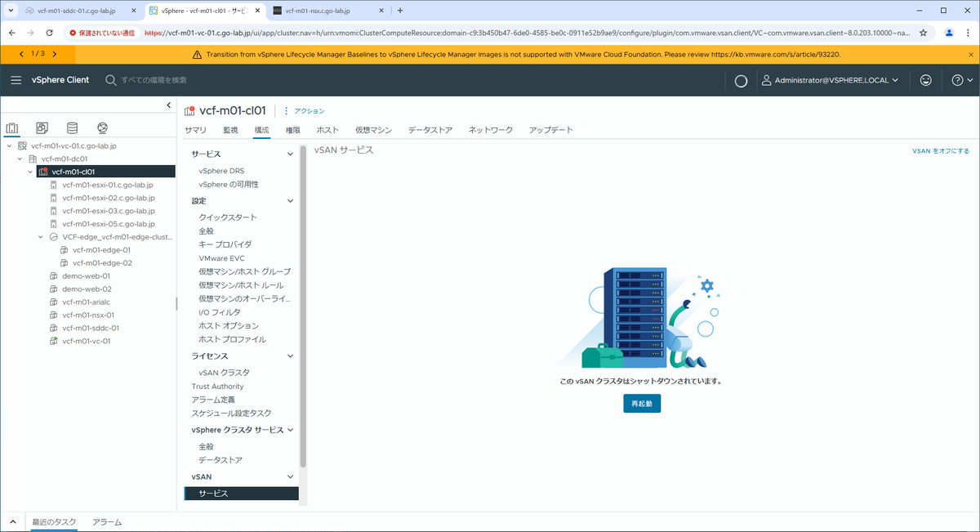The width and height of the screenshot is (980, 532).
Task: Collapse the サービス section
Action: (290, 154)
